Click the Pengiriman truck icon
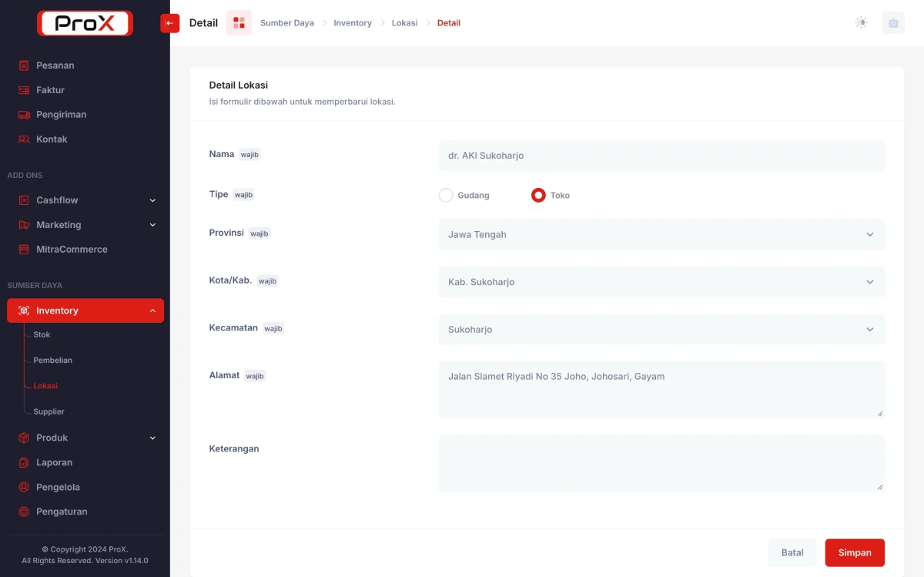This screenshot has height=577, width=924. (24, 115)
